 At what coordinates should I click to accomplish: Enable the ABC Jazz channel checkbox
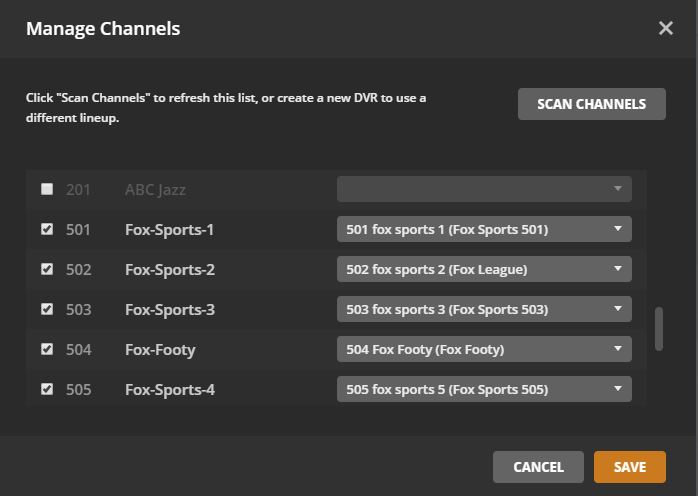coord(47,189)
